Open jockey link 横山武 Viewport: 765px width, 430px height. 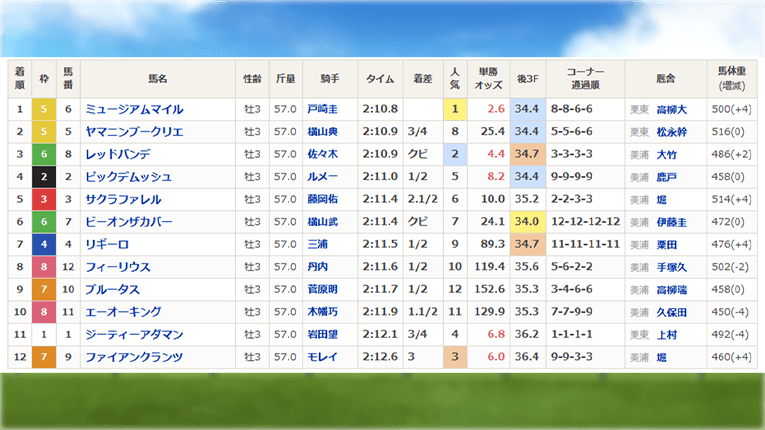(322, 222)
